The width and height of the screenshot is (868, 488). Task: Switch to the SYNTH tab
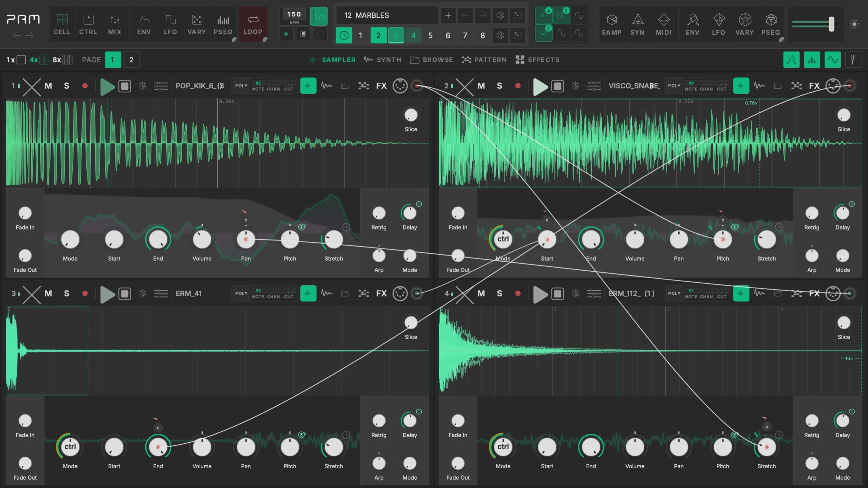pyautogui.click(x=383, y=60)
